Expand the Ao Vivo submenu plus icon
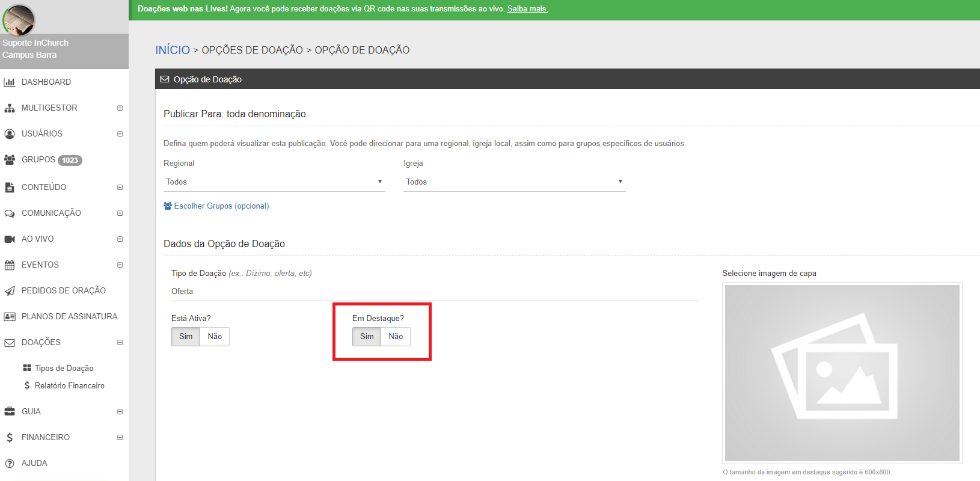 click(x=120, y=239)
